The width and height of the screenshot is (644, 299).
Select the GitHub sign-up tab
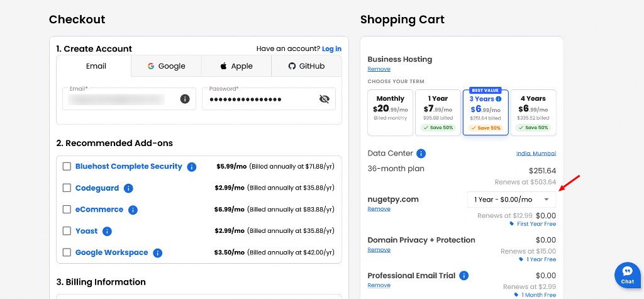pos(306,66)
